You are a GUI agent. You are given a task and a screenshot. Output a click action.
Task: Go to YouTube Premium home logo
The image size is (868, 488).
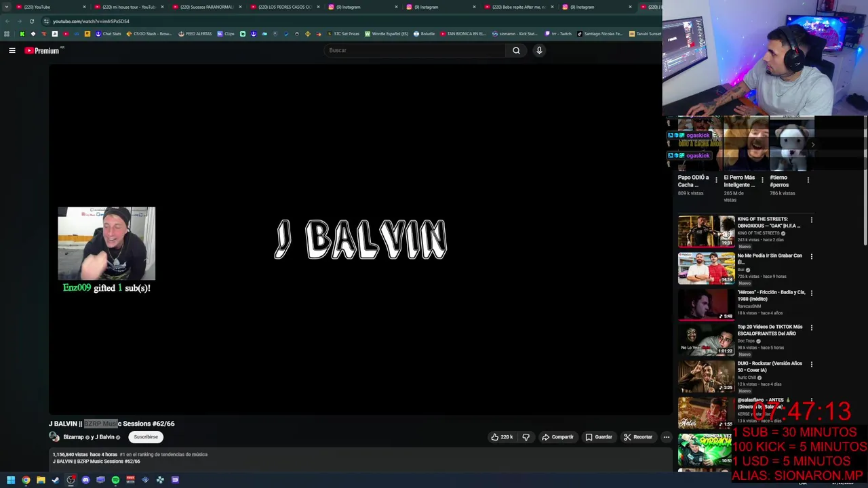pos(43,50)
